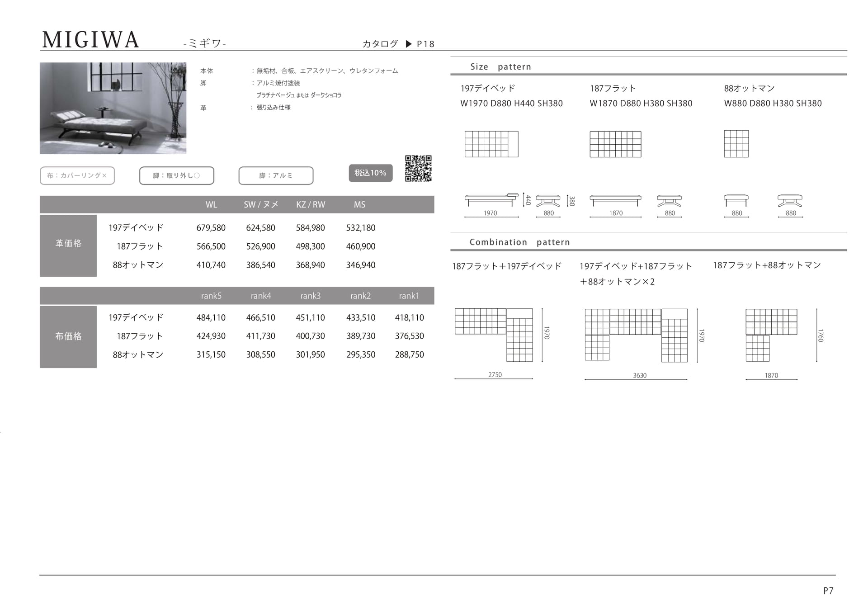
Task: Select the 418,110 price cell
Action: (410, 318)
